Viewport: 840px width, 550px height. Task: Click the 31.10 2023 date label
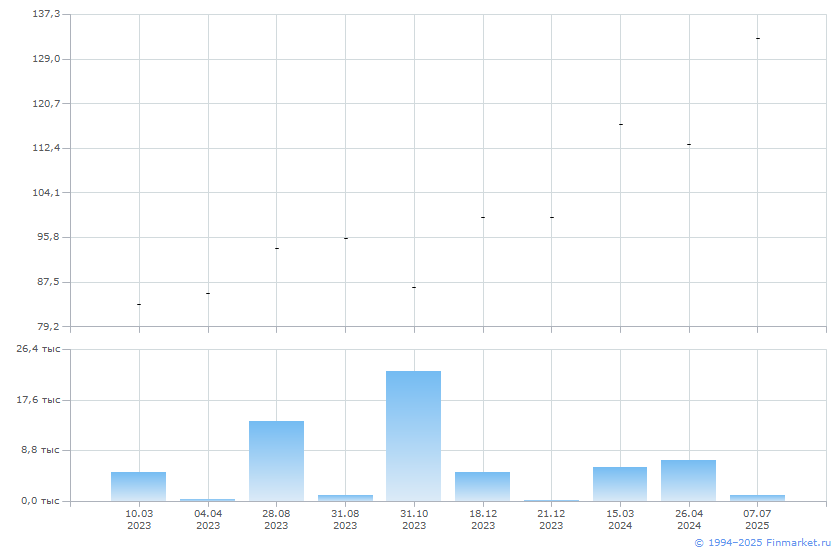[x=414, y=519]
